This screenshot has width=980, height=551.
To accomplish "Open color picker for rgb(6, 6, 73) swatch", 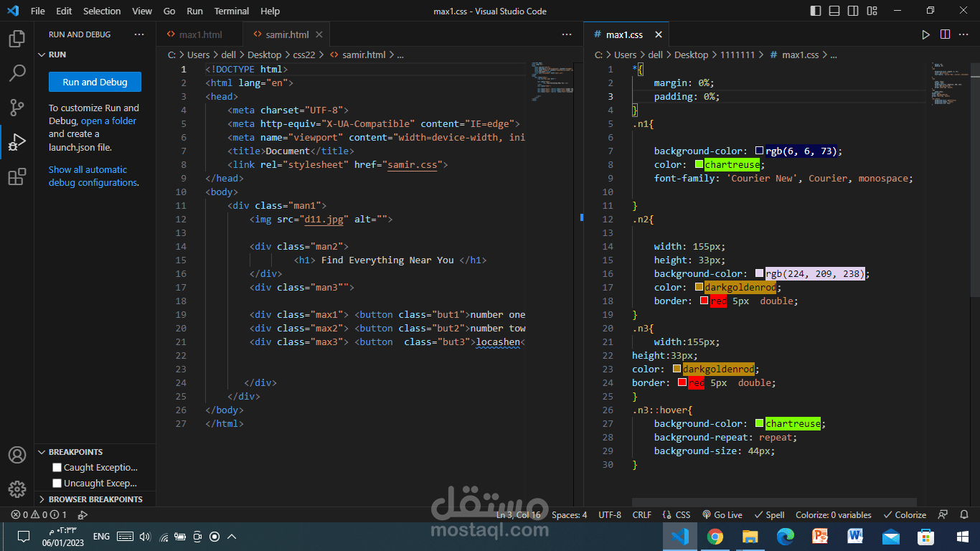I will point(759,151).
